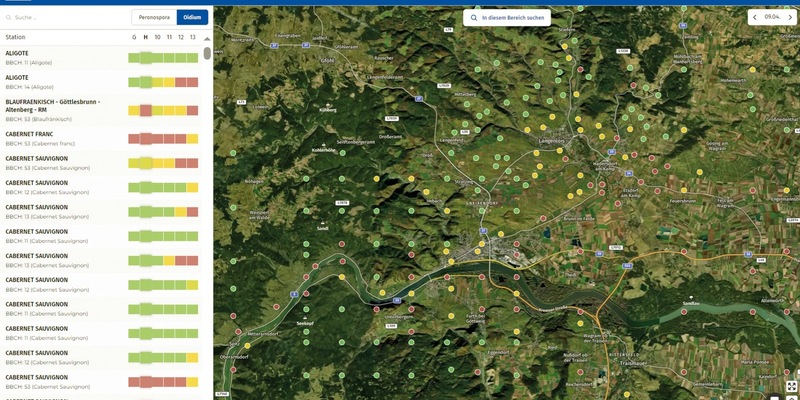
Task: Click the G column header
Action: [x=134, y=37]
